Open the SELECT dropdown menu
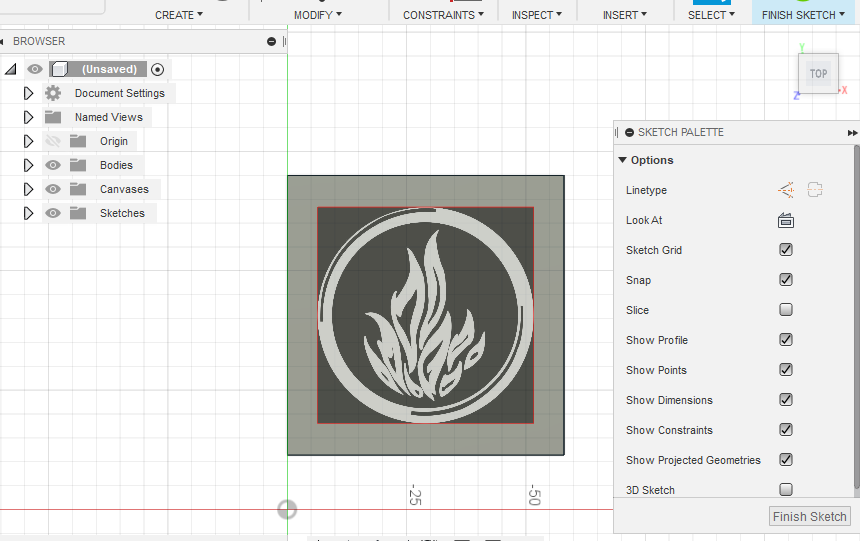860x541 pixels. [x=711, y=15]
